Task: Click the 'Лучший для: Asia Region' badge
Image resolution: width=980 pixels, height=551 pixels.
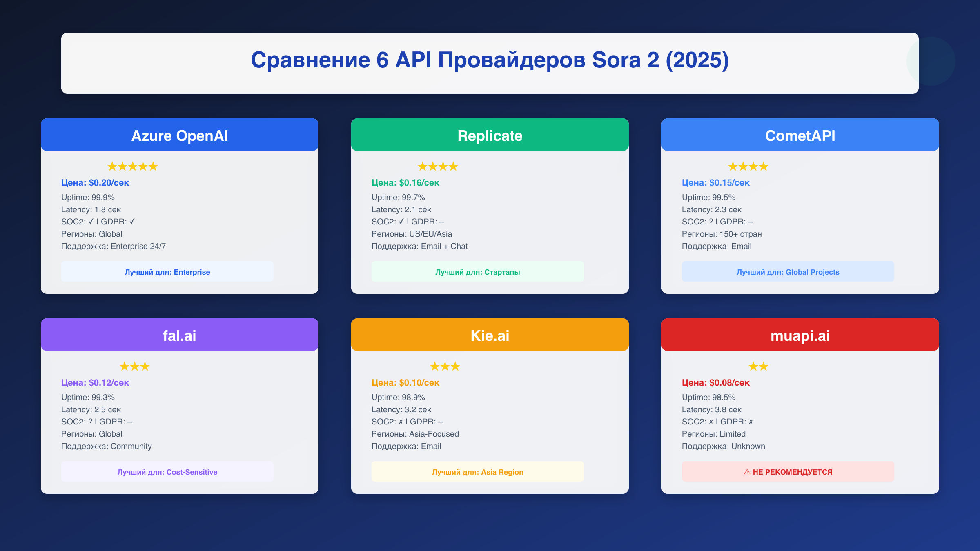Action: pyautogui.click(x=478, y=472)
